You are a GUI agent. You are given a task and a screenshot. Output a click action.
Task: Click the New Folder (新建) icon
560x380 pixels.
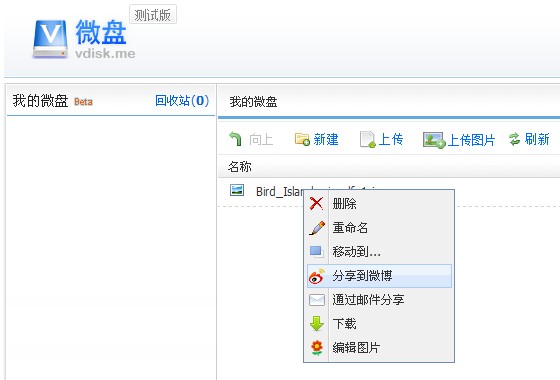302,139
